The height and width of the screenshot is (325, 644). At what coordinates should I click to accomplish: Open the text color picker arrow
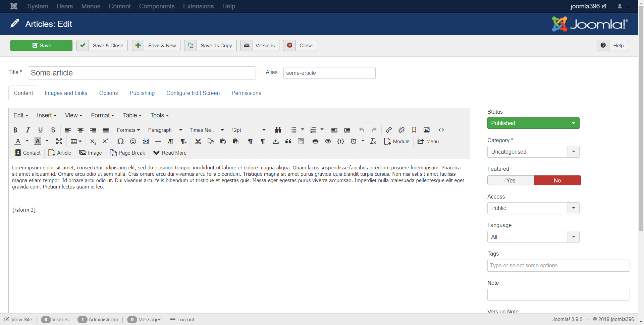(x=27, y=141)
